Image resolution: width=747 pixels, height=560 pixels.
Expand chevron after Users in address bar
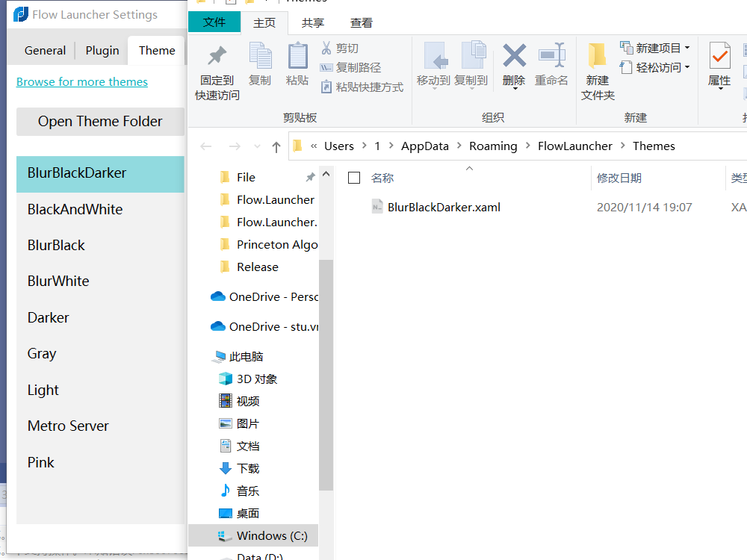tap(365, 146)
